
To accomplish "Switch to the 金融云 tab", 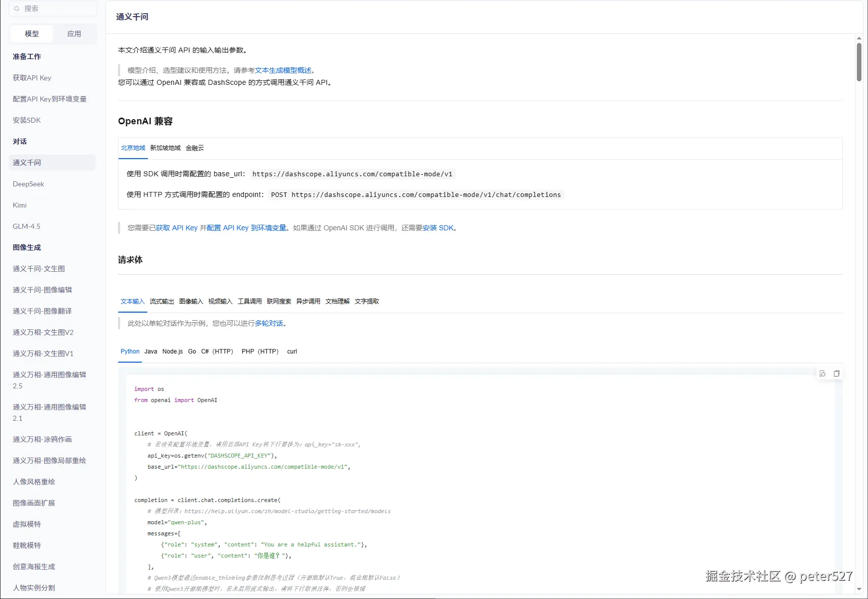I will 195,148.
